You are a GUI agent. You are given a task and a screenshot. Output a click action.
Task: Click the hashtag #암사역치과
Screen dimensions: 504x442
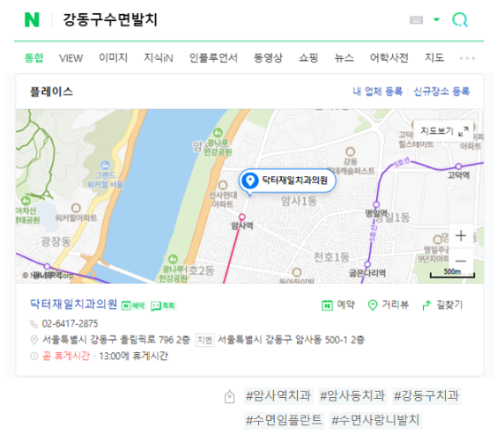pyautogui.click(x=278, y=395)
